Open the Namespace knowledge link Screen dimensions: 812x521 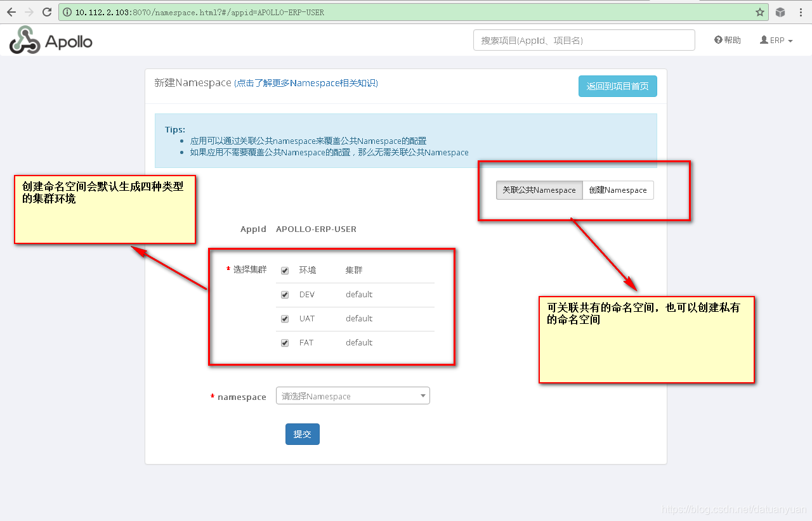tap(306, 83)
